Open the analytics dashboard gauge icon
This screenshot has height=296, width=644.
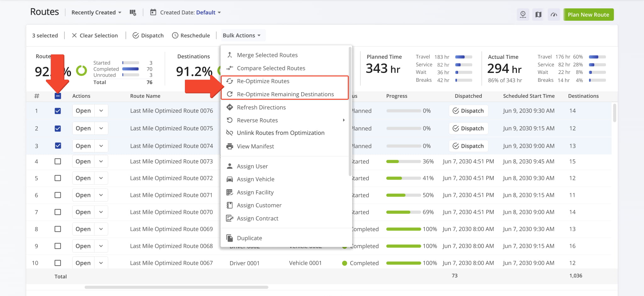coord(554,14)
